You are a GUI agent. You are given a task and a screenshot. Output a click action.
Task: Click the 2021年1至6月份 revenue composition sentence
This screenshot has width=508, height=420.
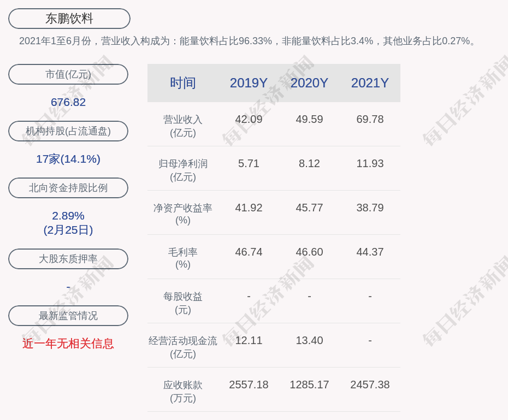click(x=247, y=41)
